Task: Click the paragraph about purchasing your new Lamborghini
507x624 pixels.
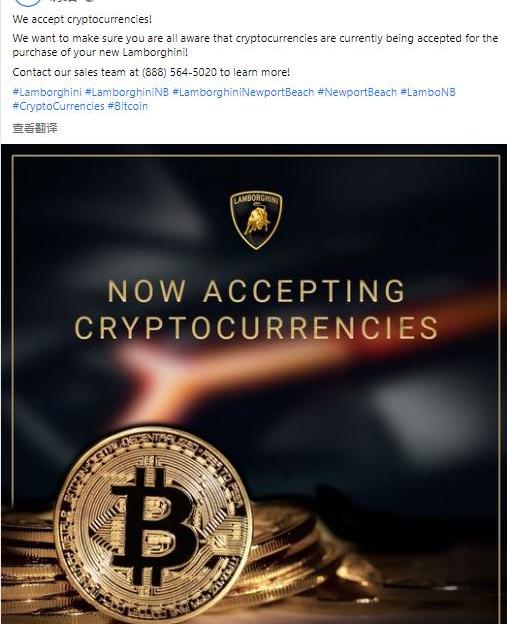Action: tap(255, 45)
